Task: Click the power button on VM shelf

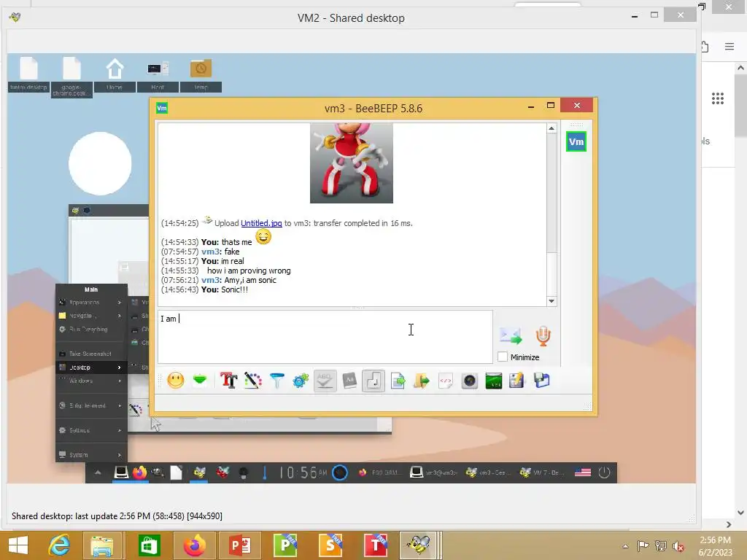Action: [x=604, y=472]
